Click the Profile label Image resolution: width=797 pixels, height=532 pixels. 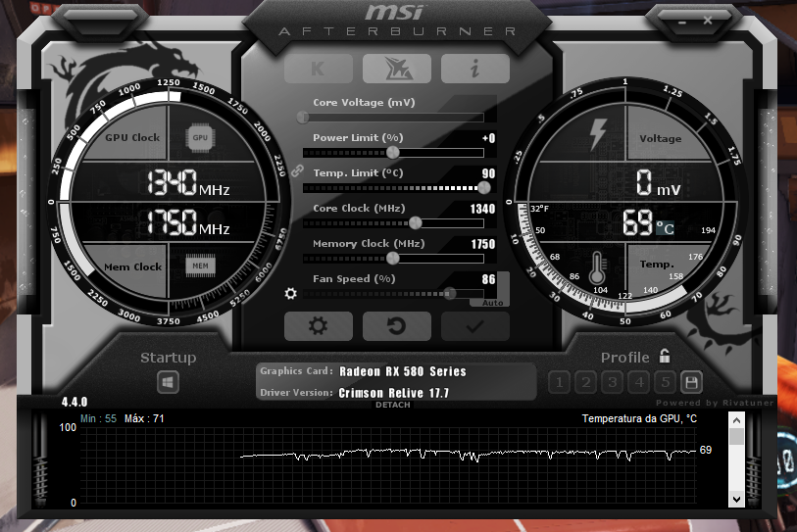pyautogui.click(x=625, y=358)
